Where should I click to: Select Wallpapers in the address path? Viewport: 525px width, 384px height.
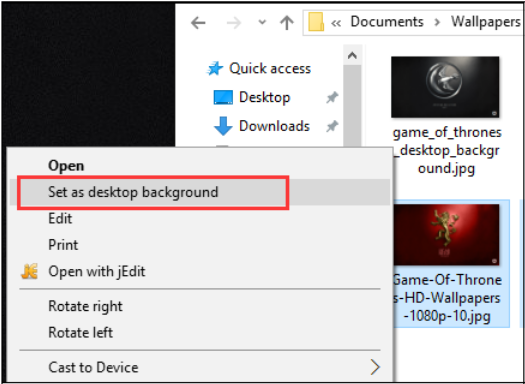click(x=485, y=22)
